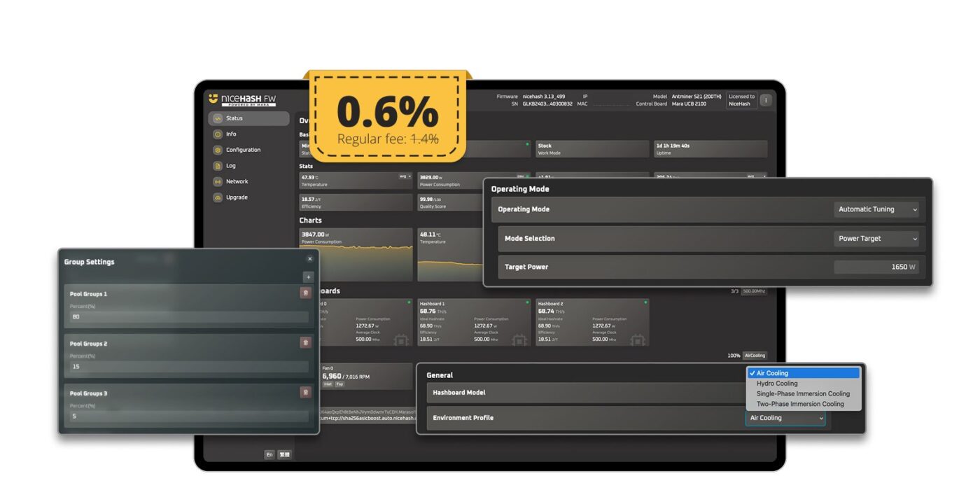
Task: Select Two-Phase Immersion Cooling option
Action: (x=804, y=404)
